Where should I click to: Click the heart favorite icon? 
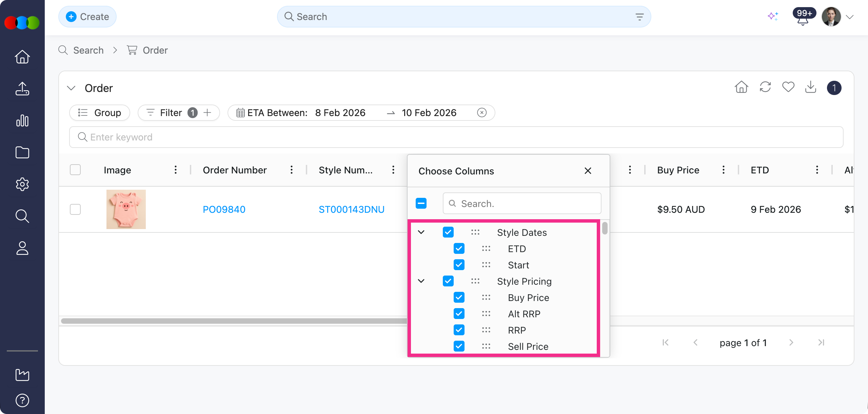788,87
